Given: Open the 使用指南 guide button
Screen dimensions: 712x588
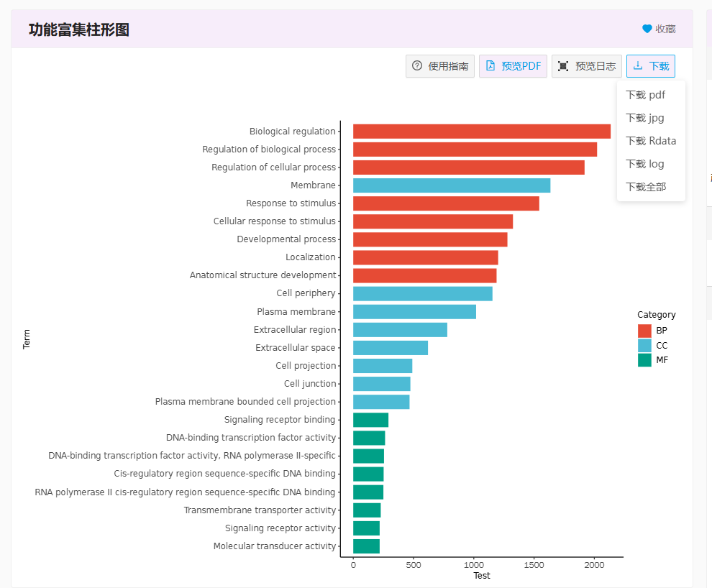Looking at the screenshot, I should pos(440,66).
